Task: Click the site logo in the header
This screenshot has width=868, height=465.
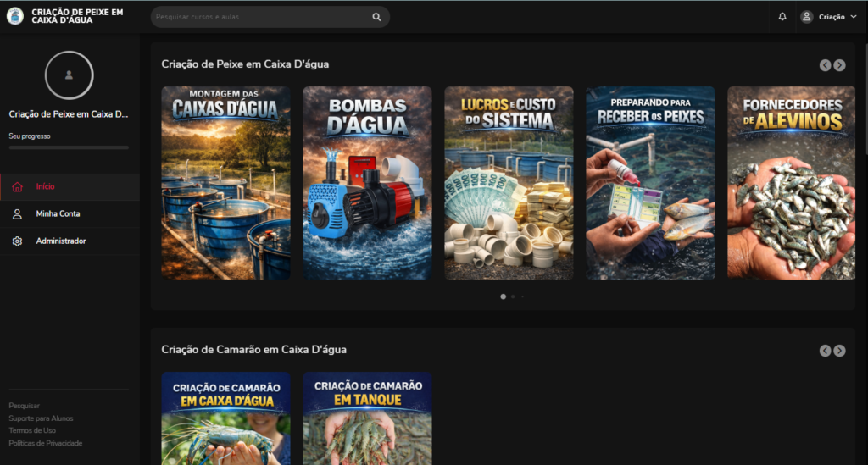Action: [x=15, y=16]
